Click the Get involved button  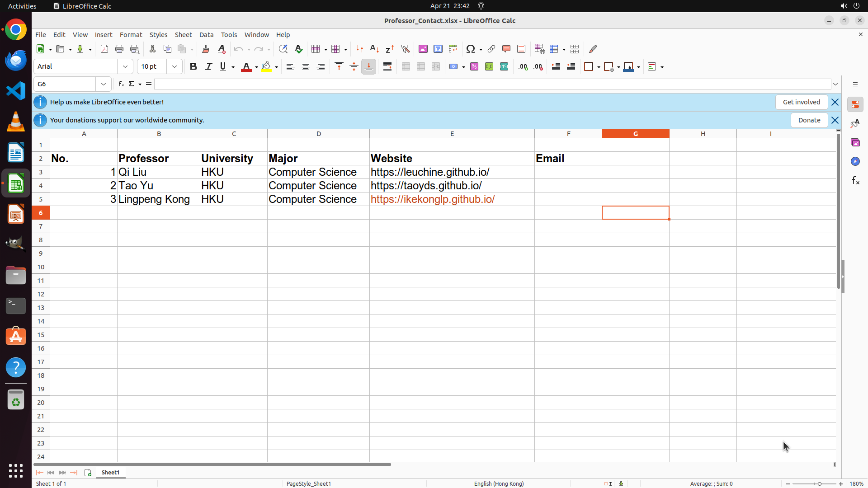(801, 102)
